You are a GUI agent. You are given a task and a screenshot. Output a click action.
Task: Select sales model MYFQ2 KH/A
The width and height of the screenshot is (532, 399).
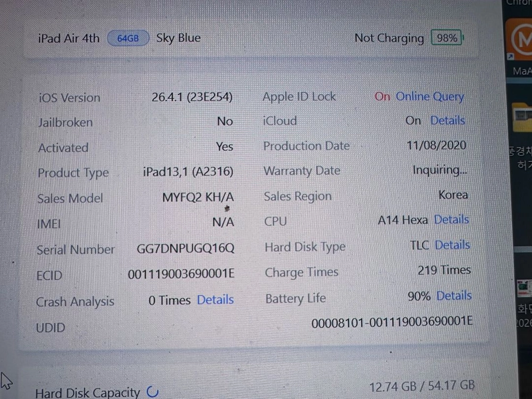coord(198,197)
